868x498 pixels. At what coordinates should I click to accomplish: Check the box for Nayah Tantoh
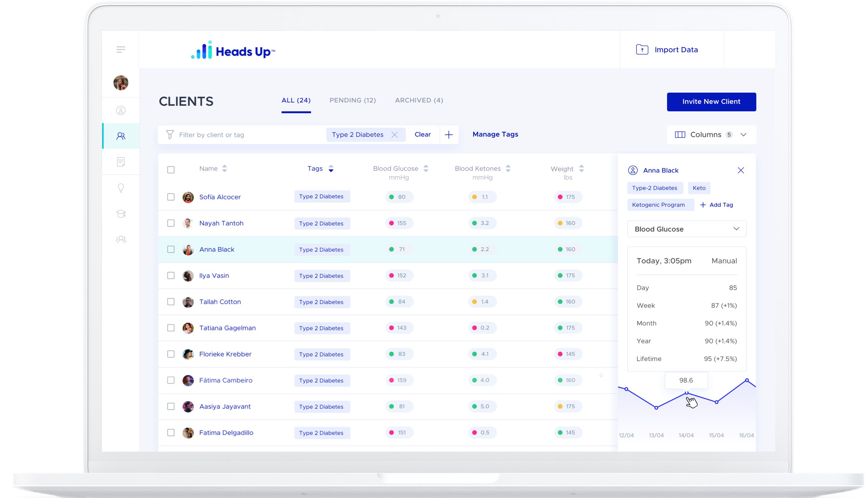(171, 223)
